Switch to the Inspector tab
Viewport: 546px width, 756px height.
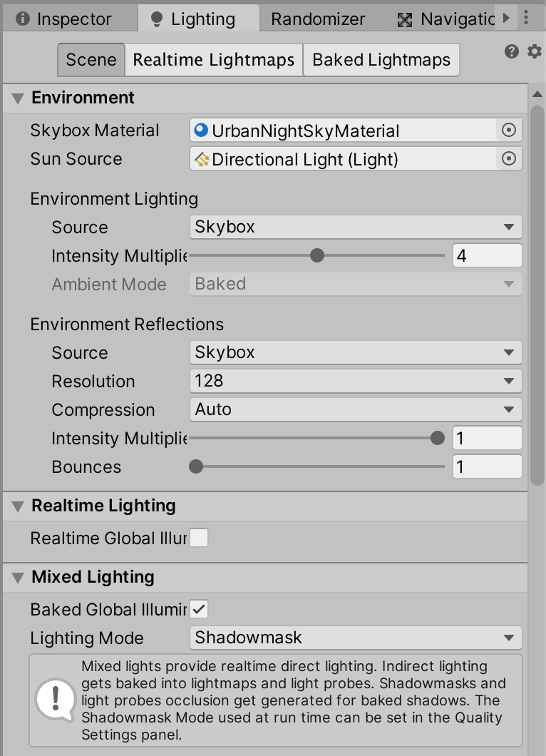pos(64,19)
